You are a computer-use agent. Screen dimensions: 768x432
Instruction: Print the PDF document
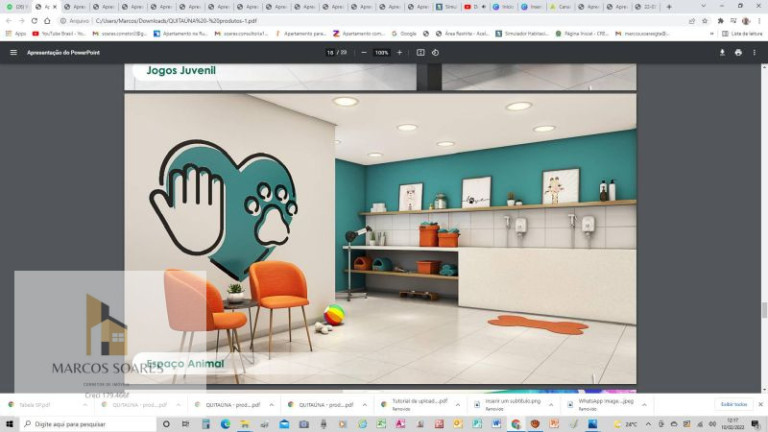[738, 52]
